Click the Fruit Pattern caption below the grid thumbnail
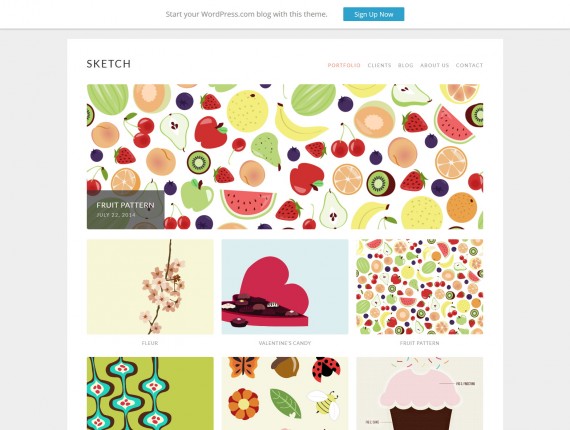This screenshot has width=570, height=430. coord(420,343)
